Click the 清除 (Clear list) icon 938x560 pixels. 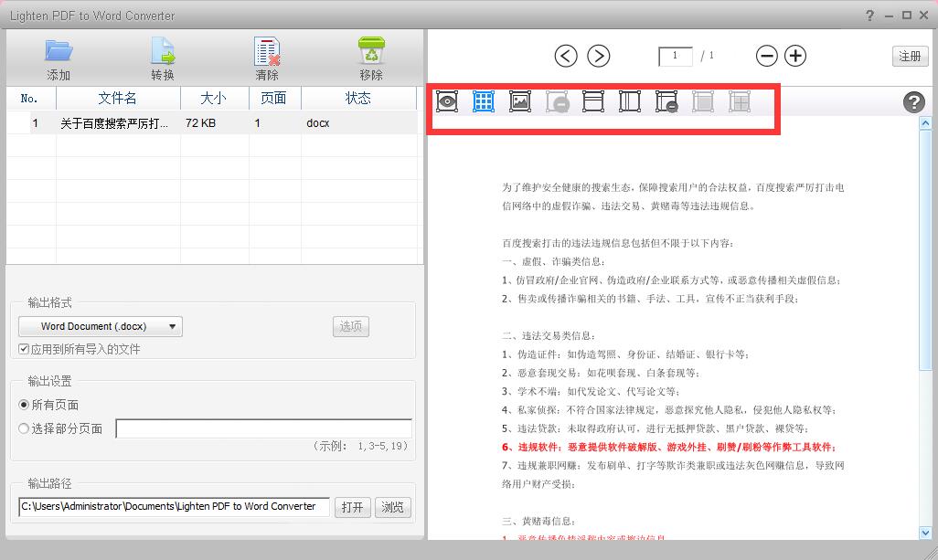point(267,51)
